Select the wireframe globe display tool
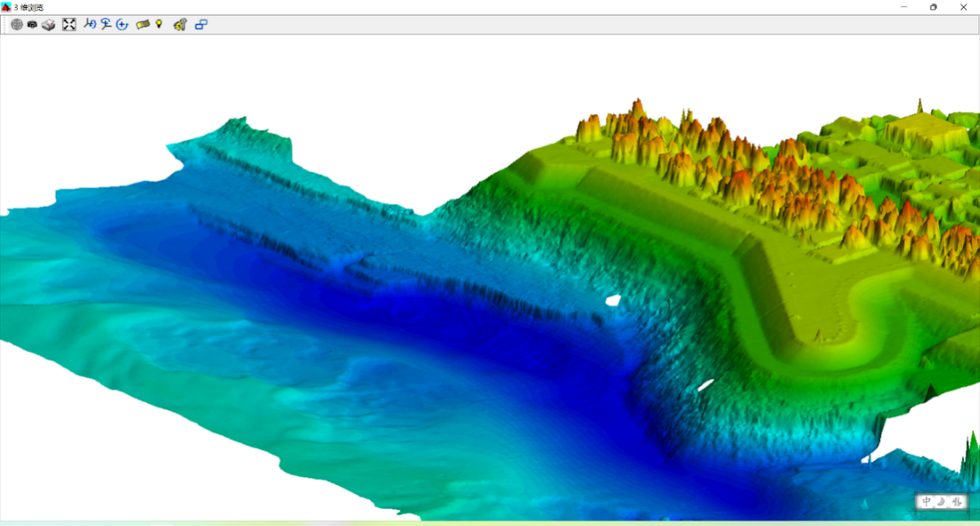 pos(17,25)
